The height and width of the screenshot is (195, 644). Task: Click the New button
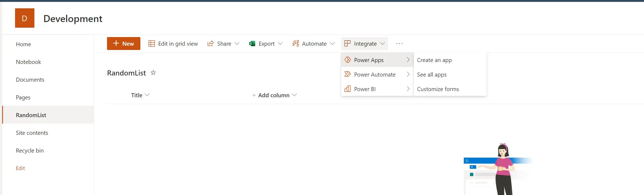coord(123,43)
